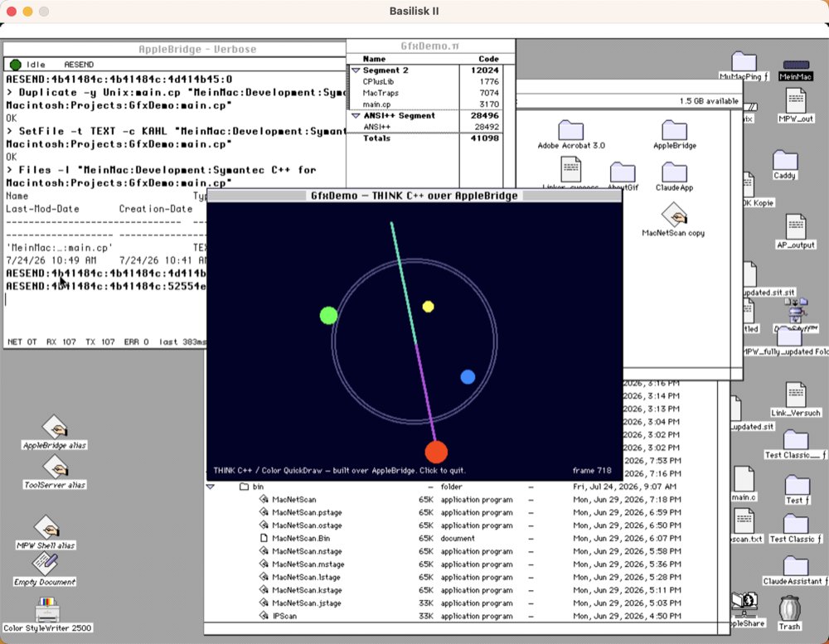
Task: Open the ClaudeApp folder icon
Action: pyautogui.click(x=675, y=172)
